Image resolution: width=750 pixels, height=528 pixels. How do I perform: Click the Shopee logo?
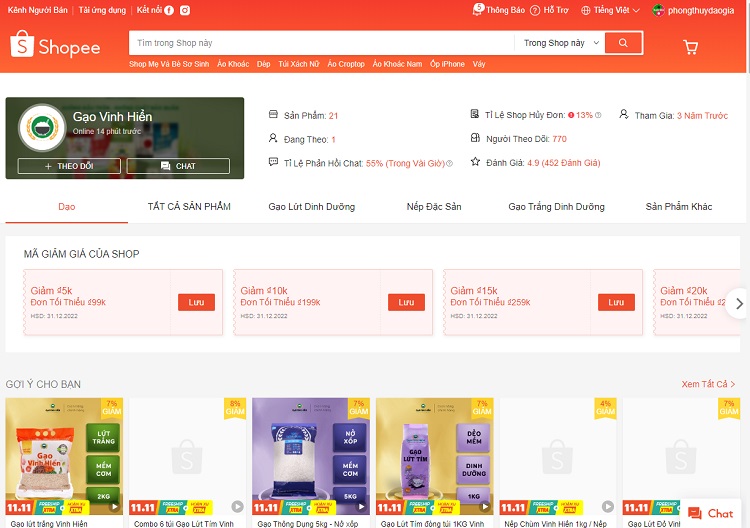point(55,44)
